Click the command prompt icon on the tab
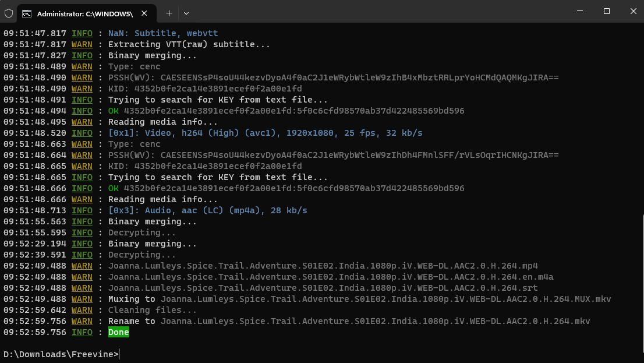The image size is (644, 363). pos(27,13)
